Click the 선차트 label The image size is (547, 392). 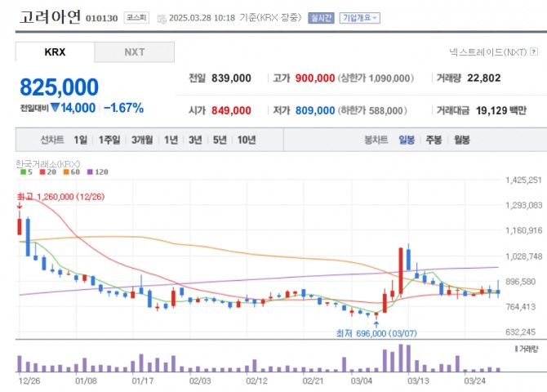click(x=52, y=140)
